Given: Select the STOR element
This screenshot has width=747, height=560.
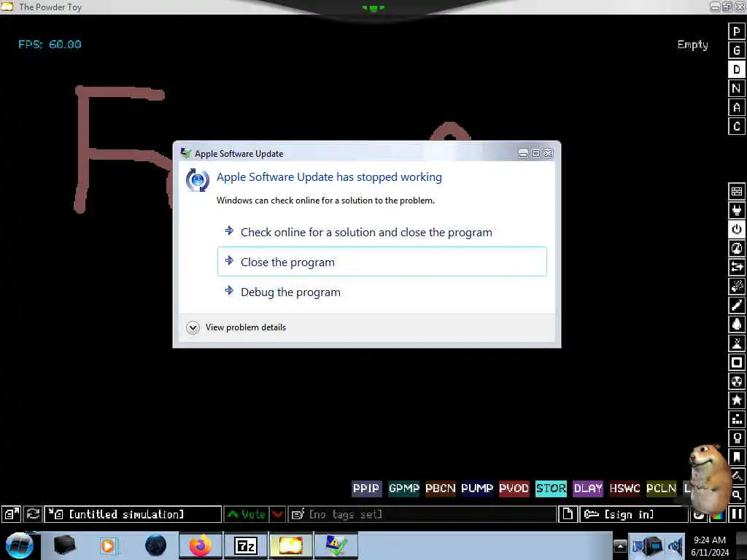Looking at the screenshot, I should (551, 489).
